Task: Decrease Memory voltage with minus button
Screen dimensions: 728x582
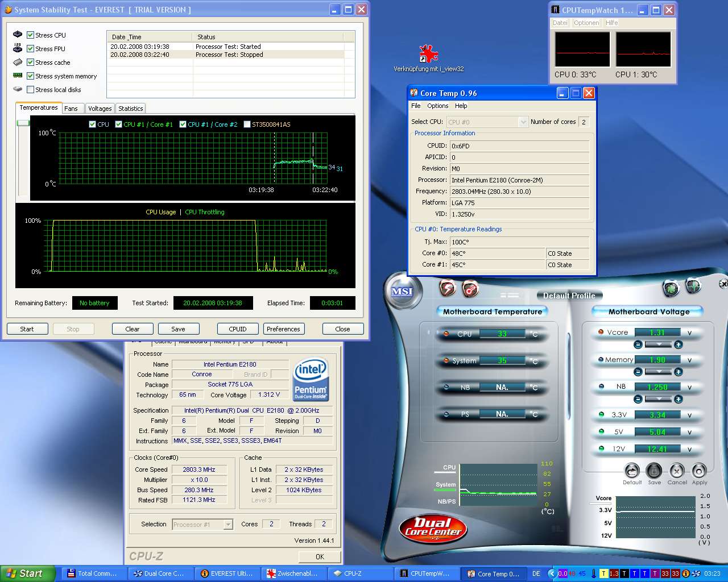Action: [638, 372]
